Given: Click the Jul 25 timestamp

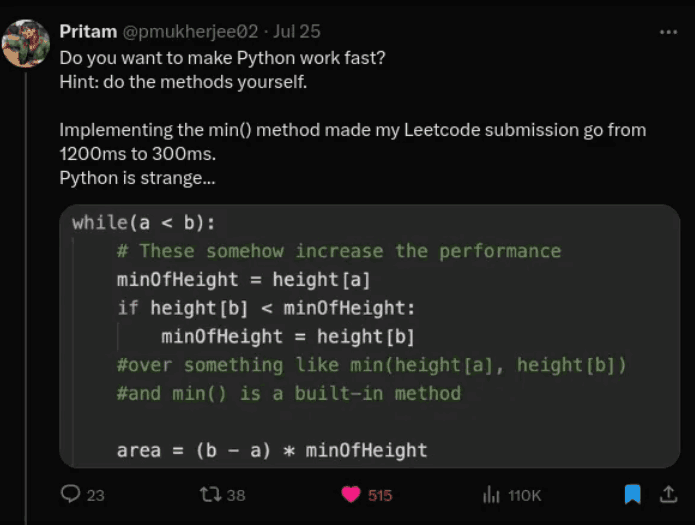Looking at the screenshot, I should coord(297,32).
